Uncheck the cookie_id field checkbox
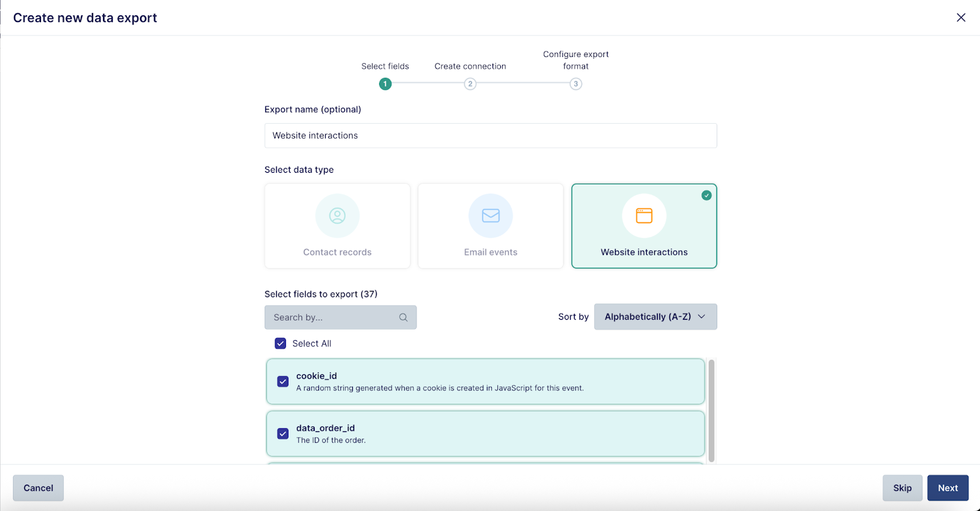The height and width of the screenshot is (511, 980). [x=283, y=382]
